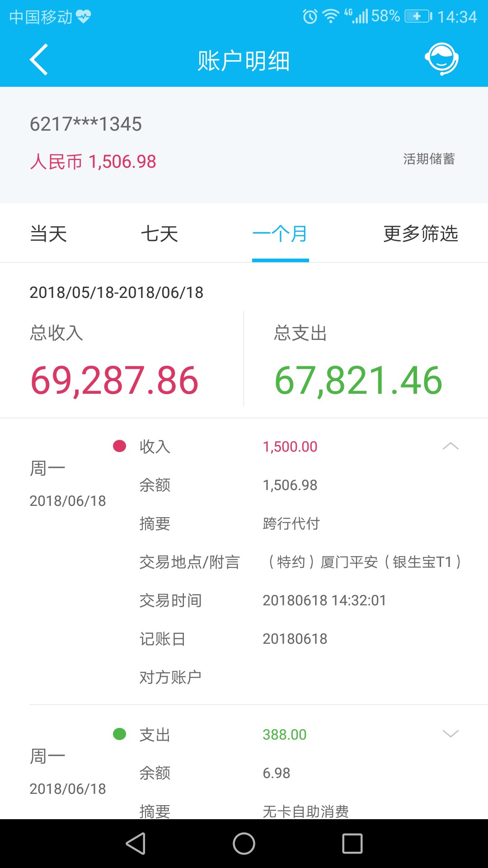The image size is (488, 868).
Task: Switch to the 当天 tab
Action: pyautogui.click(x=48, y=234)
